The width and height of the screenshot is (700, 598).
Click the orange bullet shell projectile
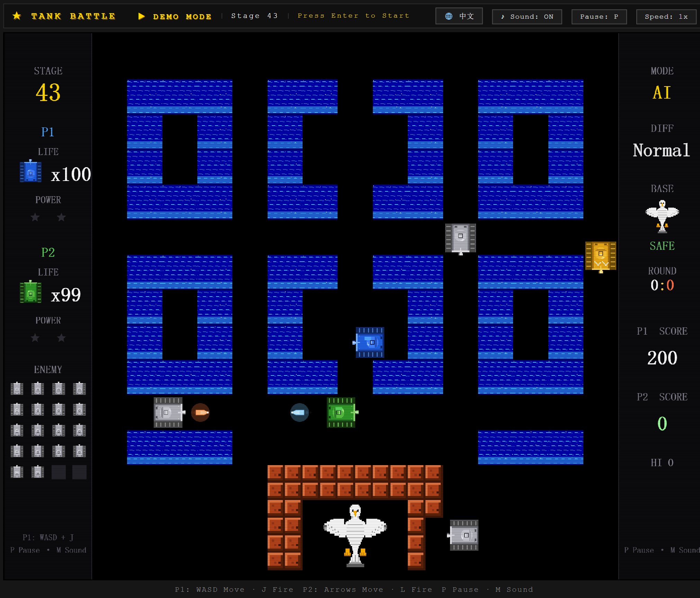[x=200, y=413]
